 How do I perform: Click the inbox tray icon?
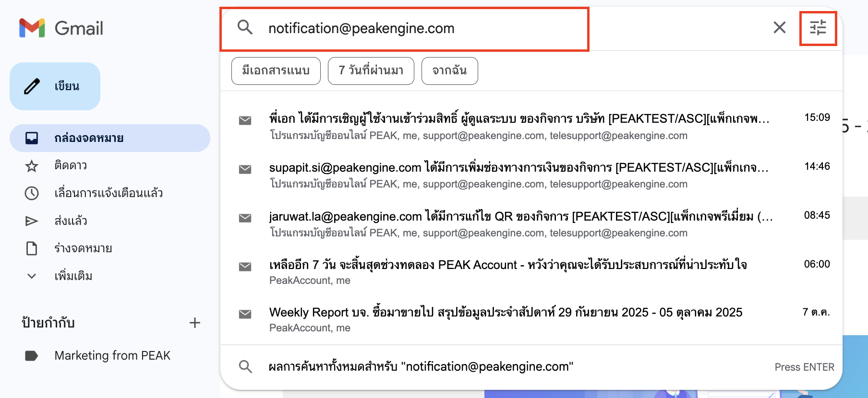click(32, 138)
